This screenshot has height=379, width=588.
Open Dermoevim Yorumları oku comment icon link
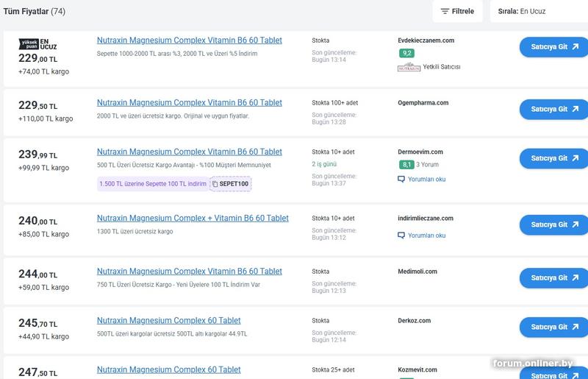point(401,179)
